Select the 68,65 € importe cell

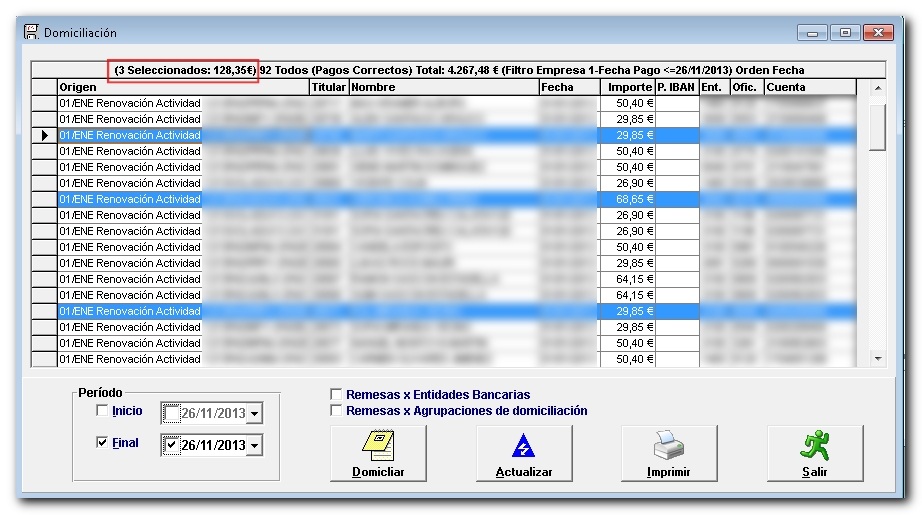click(x=627, y=199)
